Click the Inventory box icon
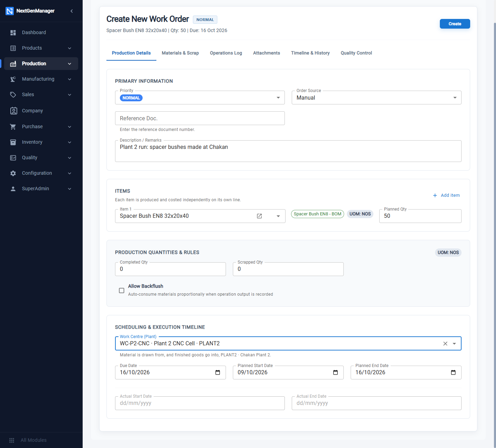Screen dimensions: 496x448 pos(13,142)
